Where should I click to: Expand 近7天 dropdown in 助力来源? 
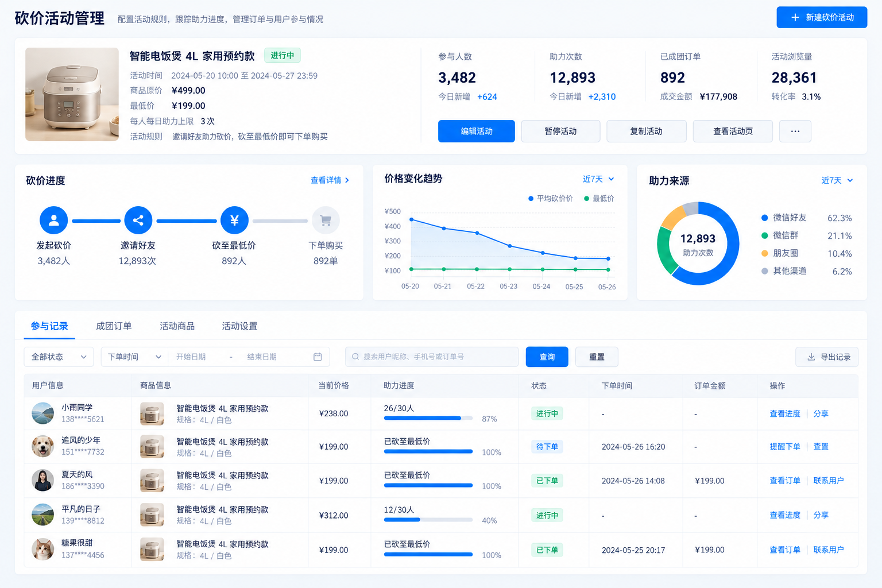837,180
